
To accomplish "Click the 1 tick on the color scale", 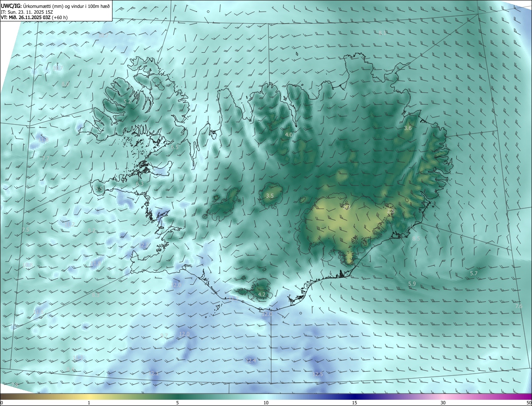I will click(89, 403).
